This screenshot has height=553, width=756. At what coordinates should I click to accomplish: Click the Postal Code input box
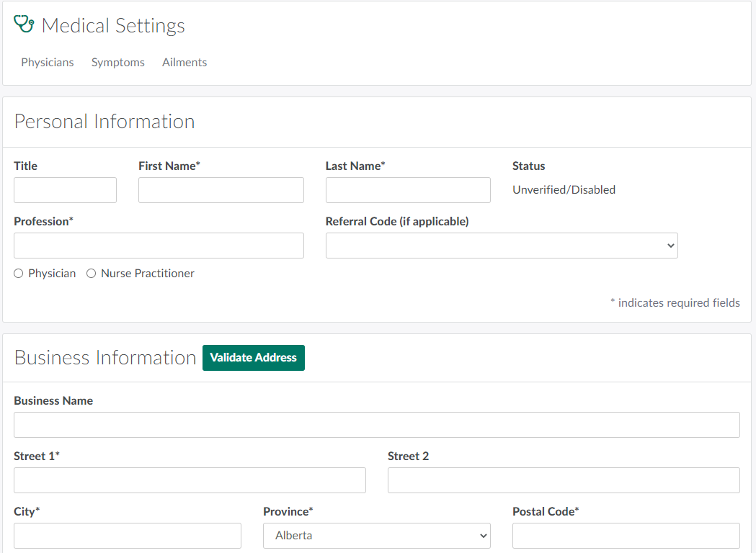click(x=626, y=536)
